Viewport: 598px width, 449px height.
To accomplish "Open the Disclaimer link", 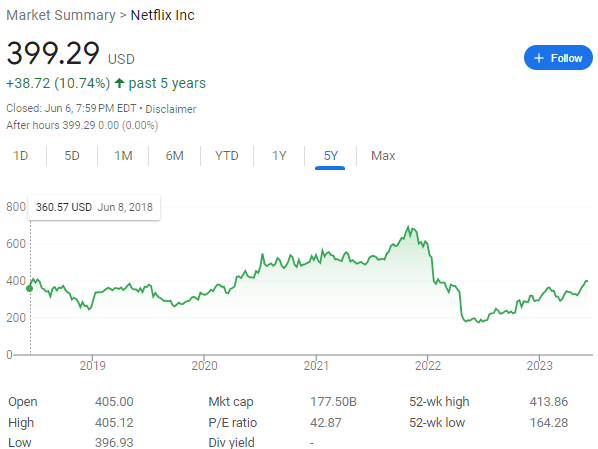I will 170,109.
